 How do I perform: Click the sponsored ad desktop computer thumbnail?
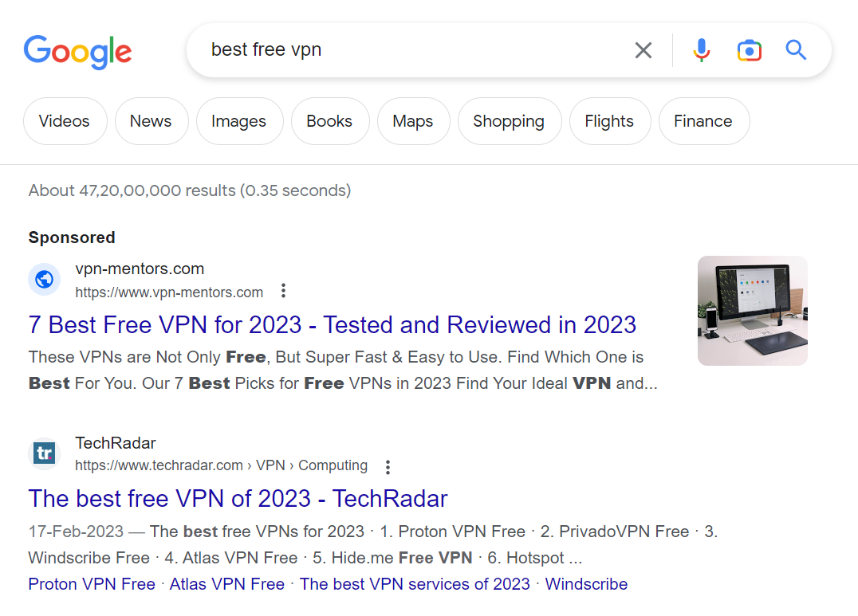coord(753,311)
